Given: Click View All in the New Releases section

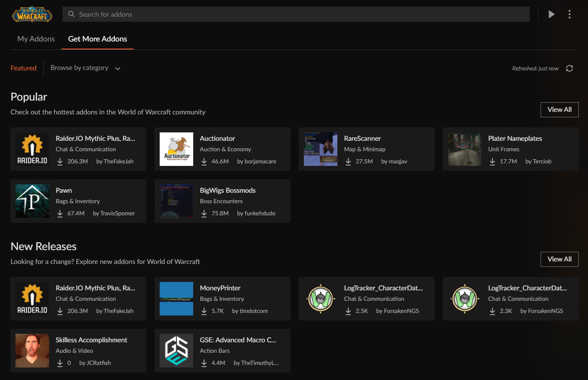Looking at the screenshot, I should click(x=560, y=259).
